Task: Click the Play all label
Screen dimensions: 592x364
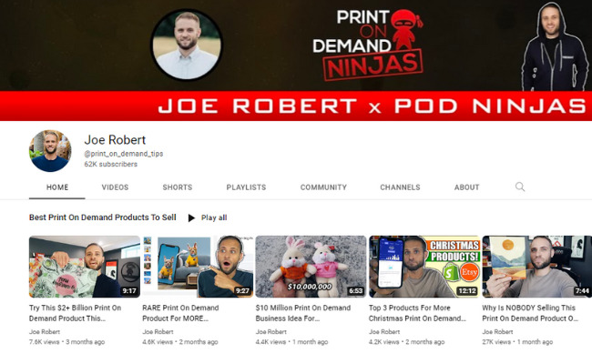Action: [214, 217]
